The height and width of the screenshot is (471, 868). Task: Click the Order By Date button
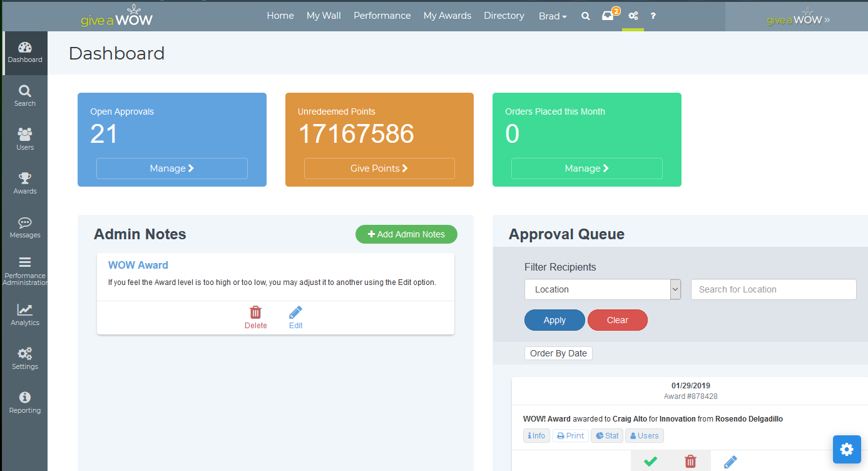pos(558,353)
